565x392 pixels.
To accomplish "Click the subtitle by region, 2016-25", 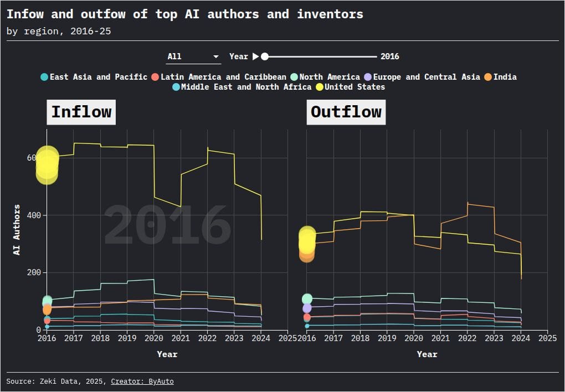I will 59,32.
